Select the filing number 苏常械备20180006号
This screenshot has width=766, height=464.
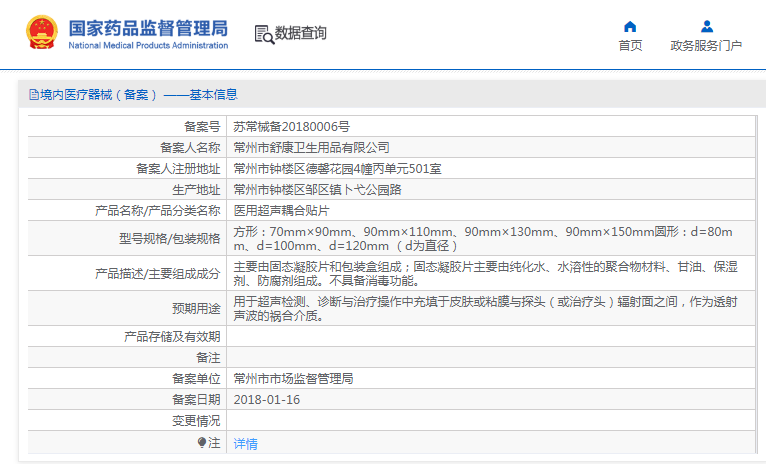click(291, 126)
